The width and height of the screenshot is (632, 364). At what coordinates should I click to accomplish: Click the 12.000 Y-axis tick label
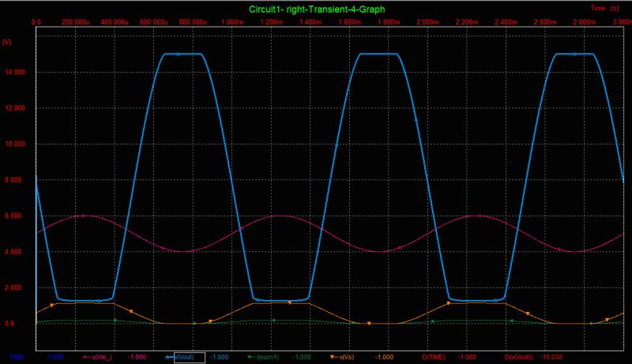tap(15, 108)
